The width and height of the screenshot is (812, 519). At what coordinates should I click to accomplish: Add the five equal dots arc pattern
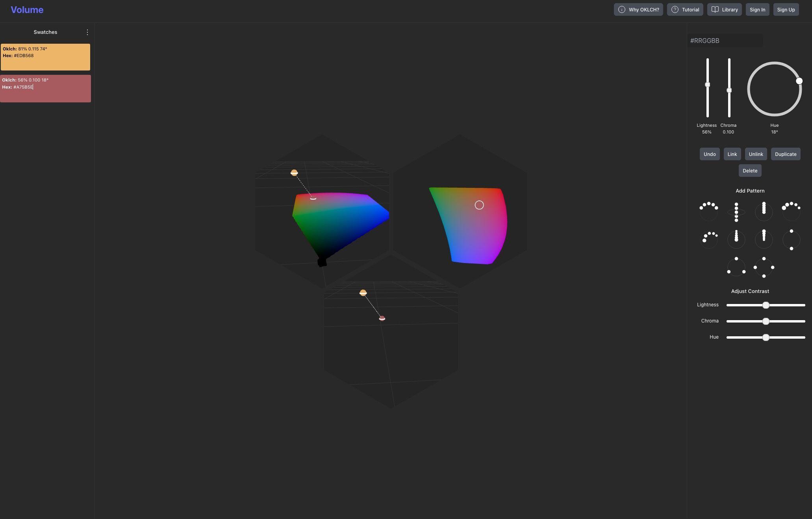[708, 212]
